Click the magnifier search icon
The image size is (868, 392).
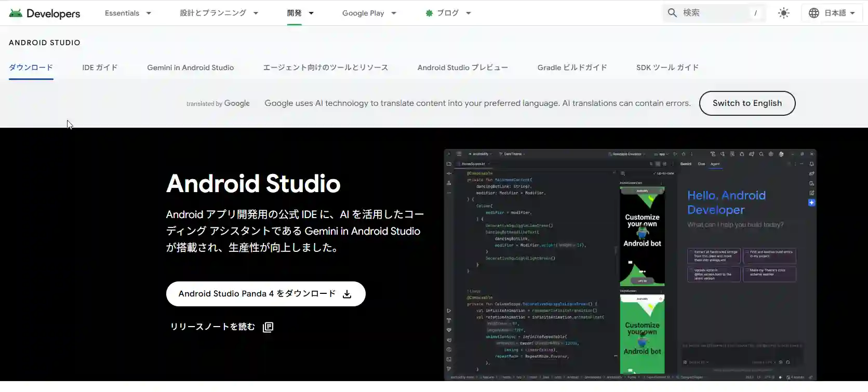[672, 13]
